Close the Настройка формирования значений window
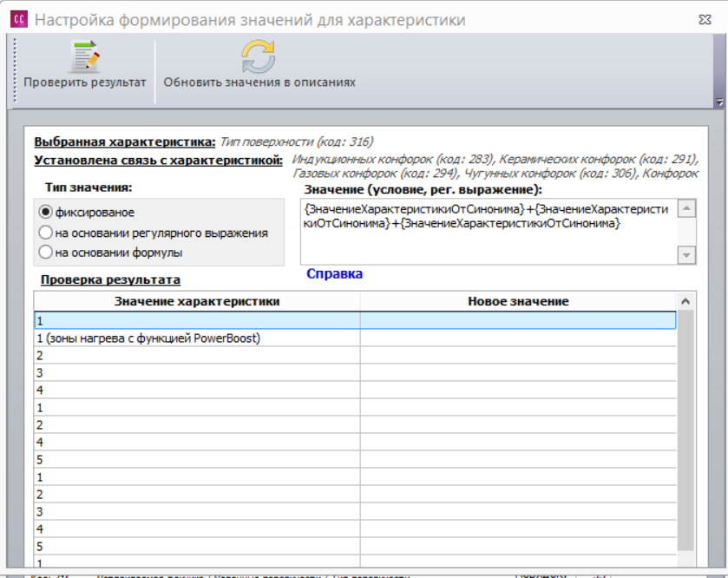The width and height of the screenshot is (728, 578). (705, 19)
